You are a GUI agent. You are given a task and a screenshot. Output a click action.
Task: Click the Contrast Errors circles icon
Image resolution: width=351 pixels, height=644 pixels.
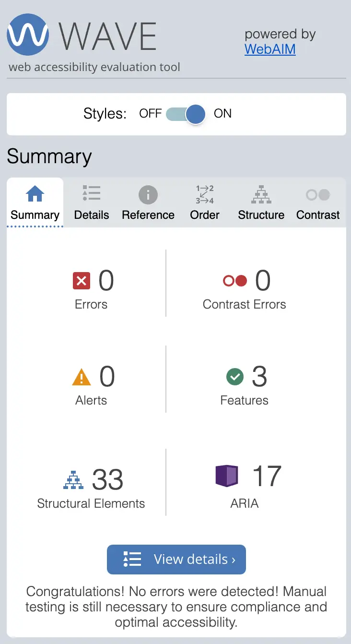pos(234,281)
